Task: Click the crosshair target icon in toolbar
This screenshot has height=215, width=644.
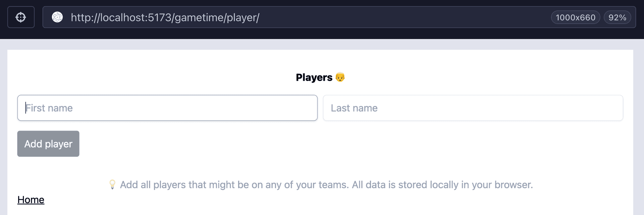Action: tap(21, 17)
